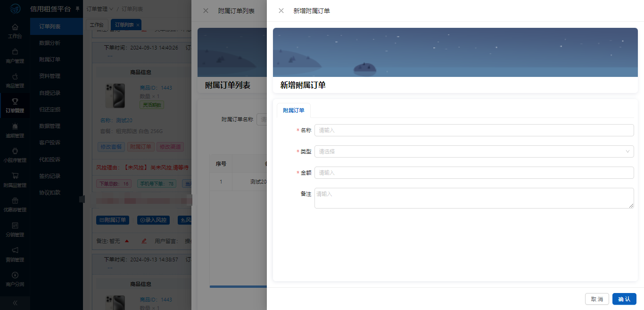Click the 备注 textarea
This screenshot has height=310, width=644.
474,198
